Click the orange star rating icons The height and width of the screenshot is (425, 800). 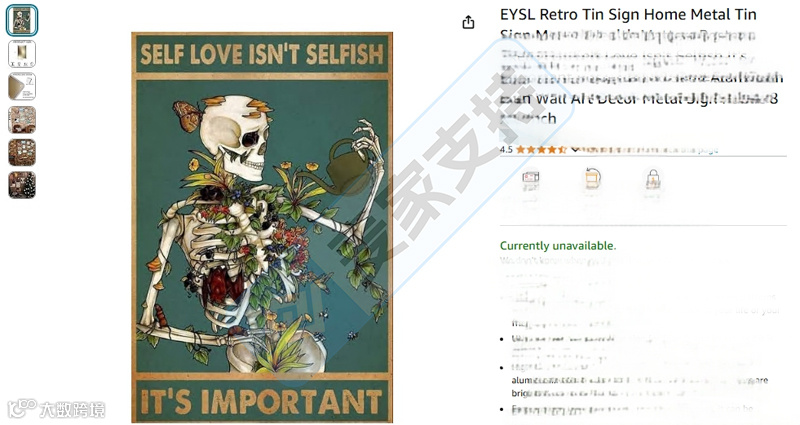point(541,149)
